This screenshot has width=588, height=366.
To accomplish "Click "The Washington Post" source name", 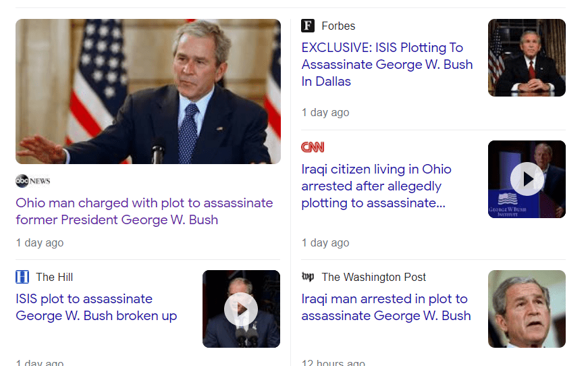I will [x=374, y=277].
